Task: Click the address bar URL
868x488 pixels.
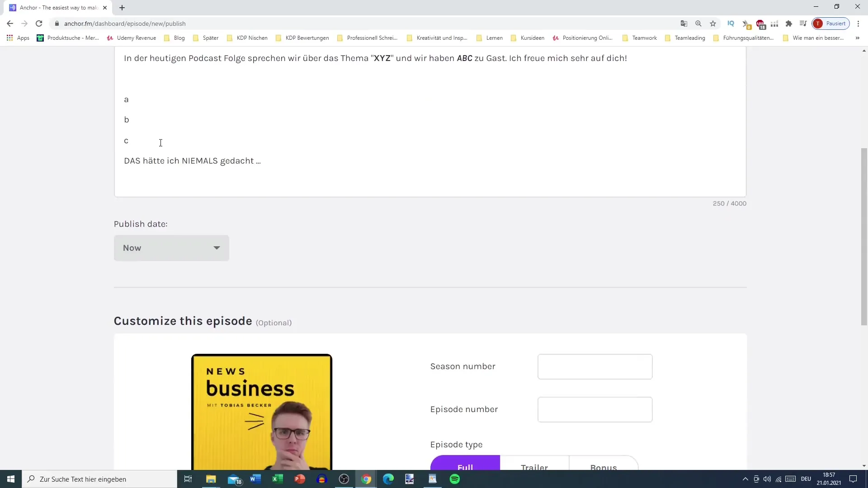Action: 125,23
